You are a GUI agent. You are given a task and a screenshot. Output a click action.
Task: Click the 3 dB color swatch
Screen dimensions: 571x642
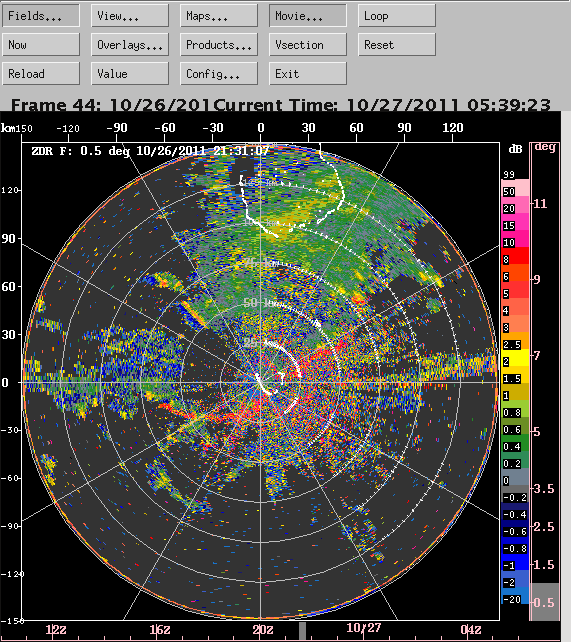point(515,324)
